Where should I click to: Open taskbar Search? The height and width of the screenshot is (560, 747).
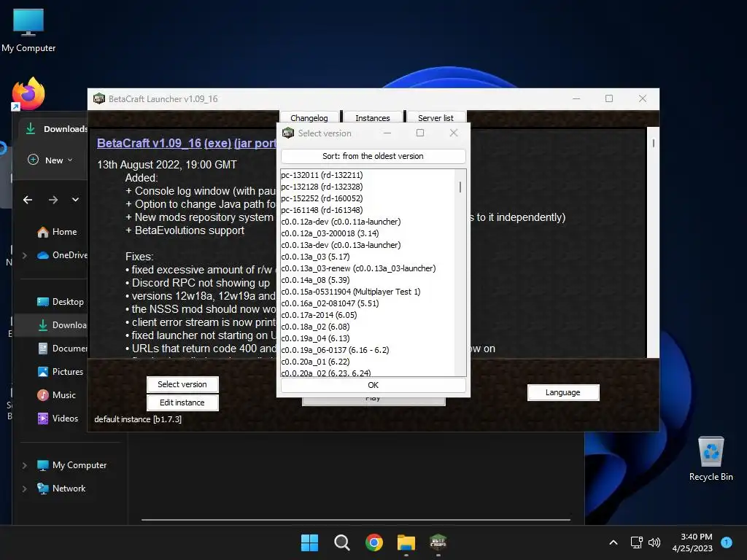342,542
